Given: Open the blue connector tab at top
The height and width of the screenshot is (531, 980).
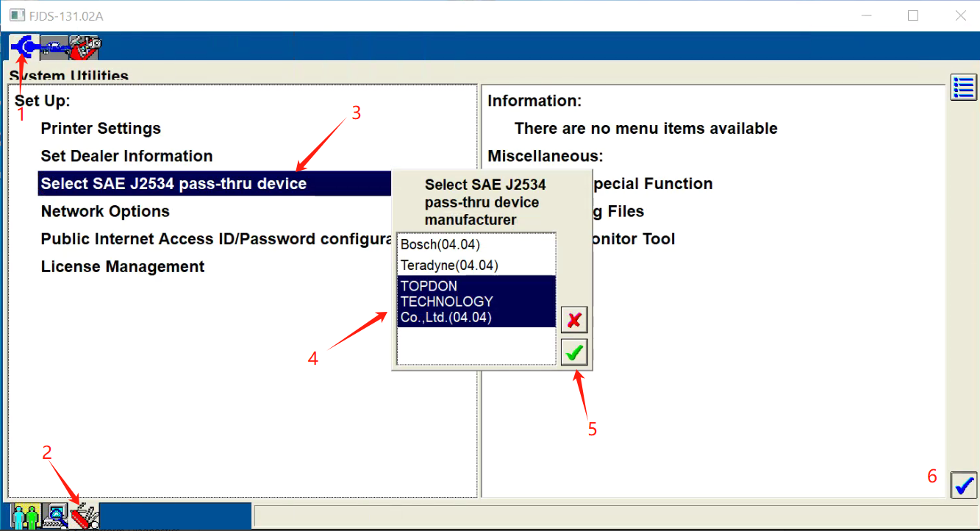Looking at the screenshot, I should pyautogui.click(x=24, y=47).
